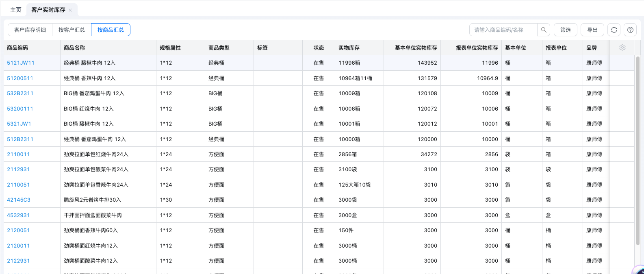Click base stock value 34272

coord(429,154)
